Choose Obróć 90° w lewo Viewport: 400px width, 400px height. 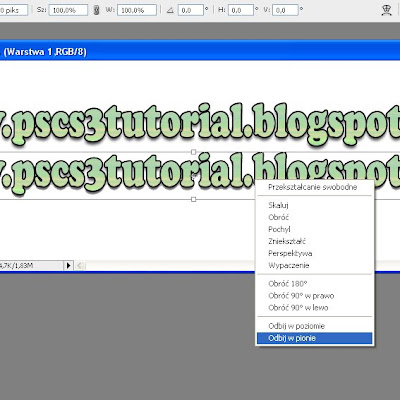click(x=314, y=308)
